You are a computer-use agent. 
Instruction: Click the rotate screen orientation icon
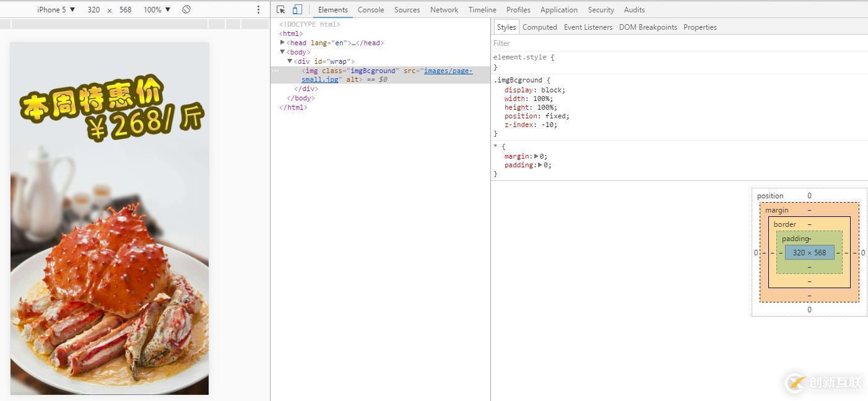186,9
